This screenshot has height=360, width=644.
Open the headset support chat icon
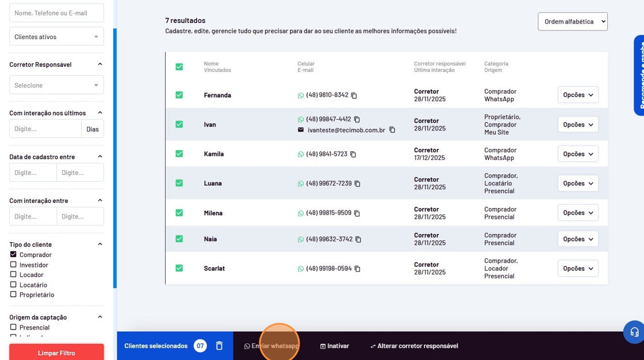click(x=634, y=332)
